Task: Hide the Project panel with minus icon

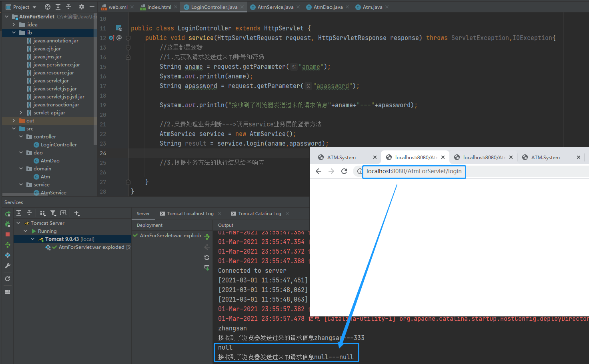Action: 92,7
